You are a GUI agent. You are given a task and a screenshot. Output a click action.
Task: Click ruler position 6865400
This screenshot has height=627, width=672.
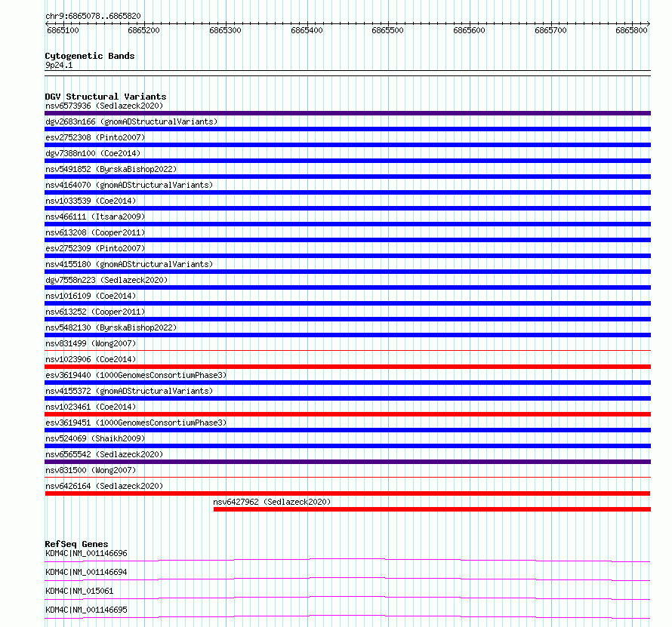click(307, 30)
